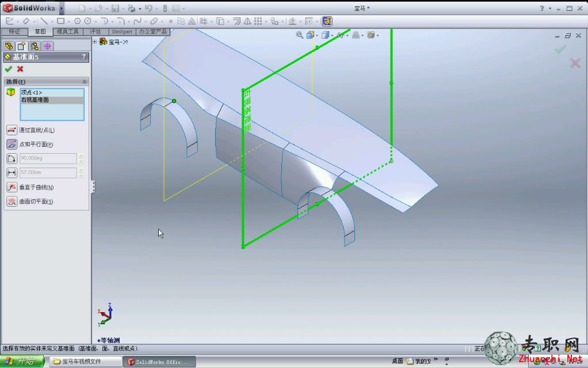Toggle the 90.00deg angle plane option

12,158
